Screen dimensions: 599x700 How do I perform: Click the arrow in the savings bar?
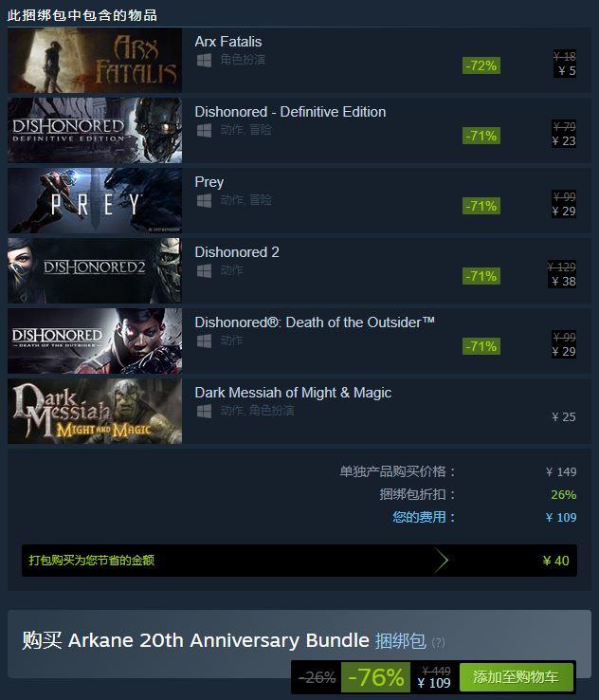441,561
